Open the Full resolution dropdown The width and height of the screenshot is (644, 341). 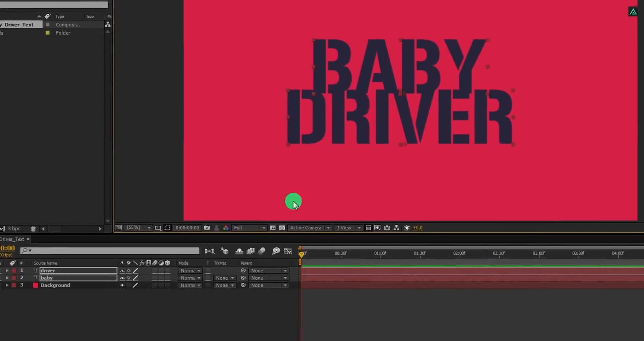coord(250,228)
